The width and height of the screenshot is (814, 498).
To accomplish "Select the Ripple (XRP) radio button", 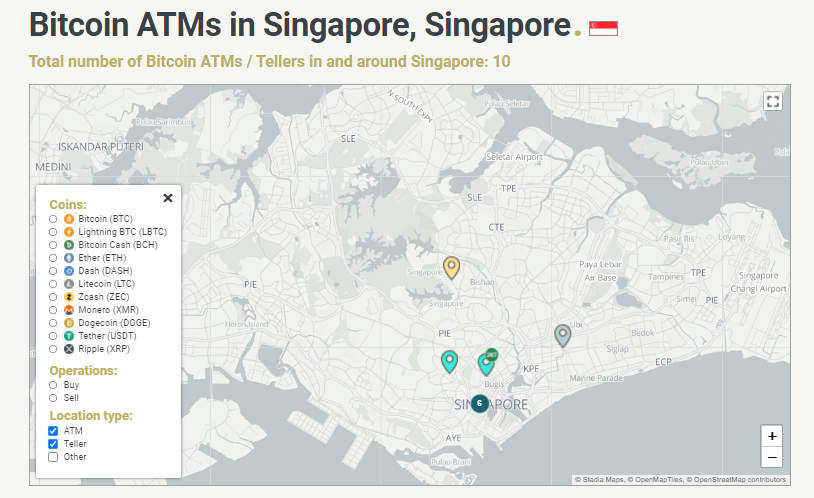I will [53, 349].
